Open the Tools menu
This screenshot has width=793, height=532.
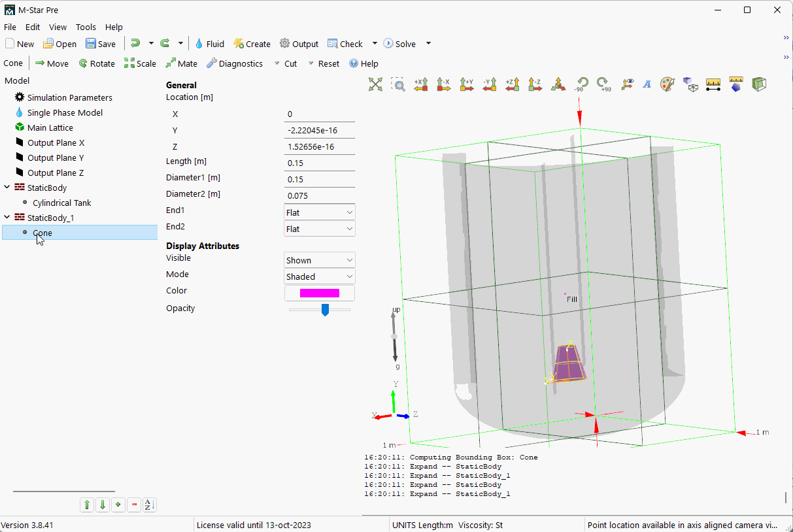coord(86,27)
